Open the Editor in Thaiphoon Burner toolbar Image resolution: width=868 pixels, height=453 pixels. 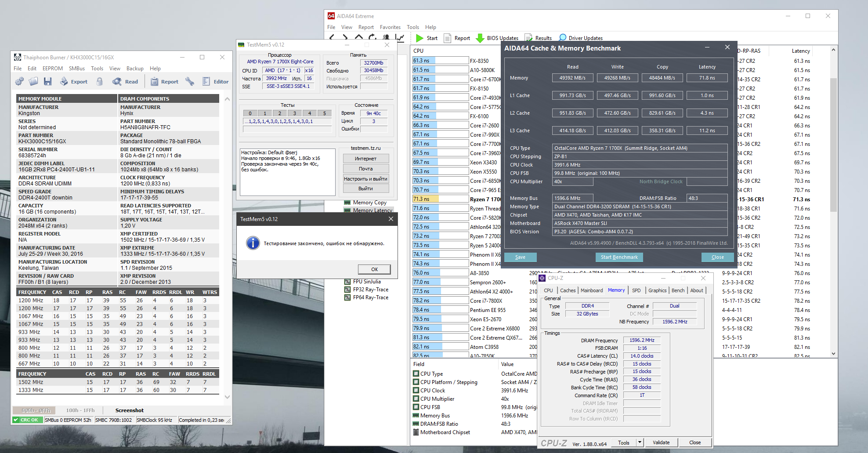point(215,81)
